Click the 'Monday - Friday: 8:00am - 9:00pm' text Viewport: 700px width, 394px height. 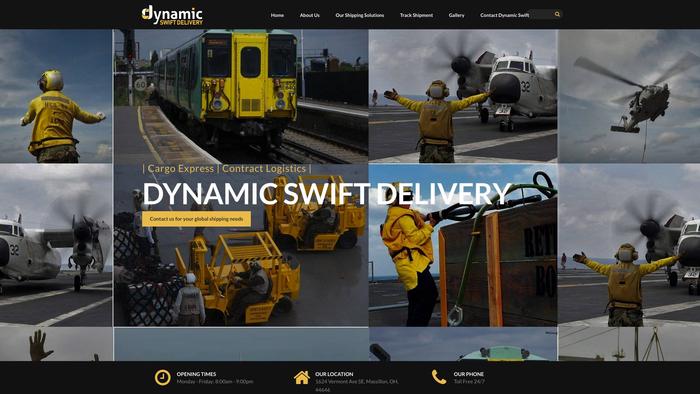pyautogui.click(x=215, y=382)
